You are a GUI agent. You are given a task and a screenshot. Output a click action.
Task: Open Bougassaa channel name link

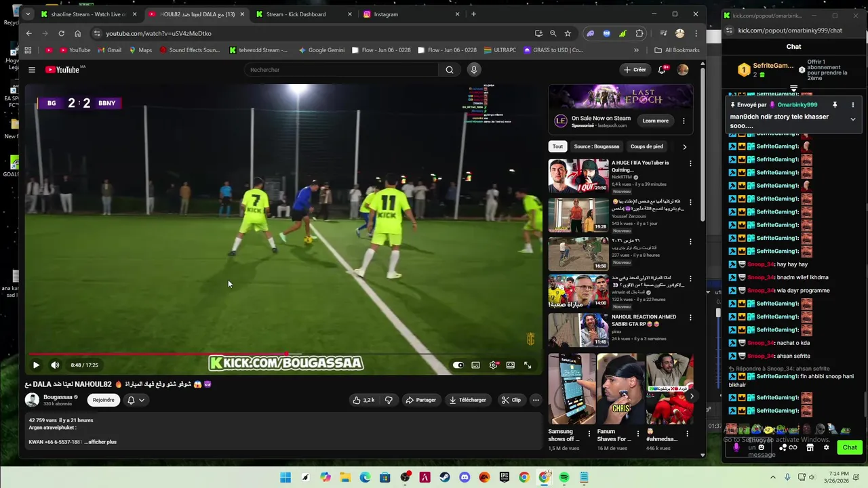58,397
